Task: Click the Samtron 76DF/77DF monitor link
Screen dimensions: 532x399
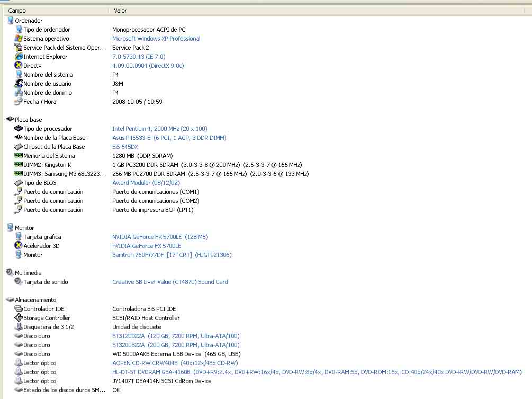Action: (x=172, y=255)
